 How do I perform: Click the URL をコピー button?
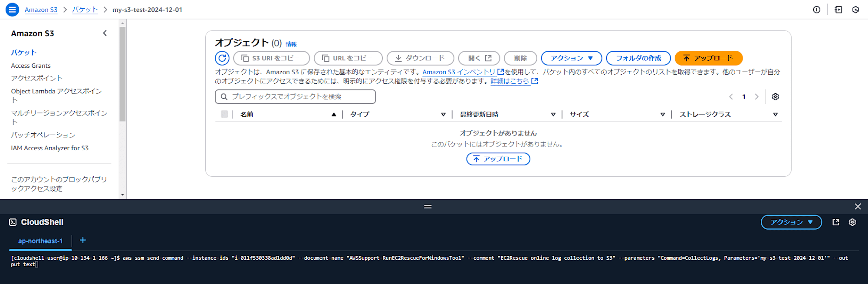(x=348, y=58)
